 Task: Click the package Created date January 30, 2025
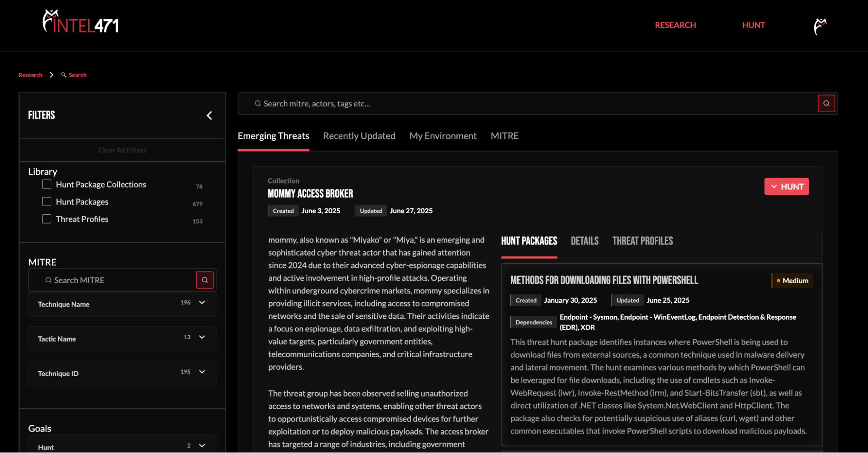click(571, 300)
